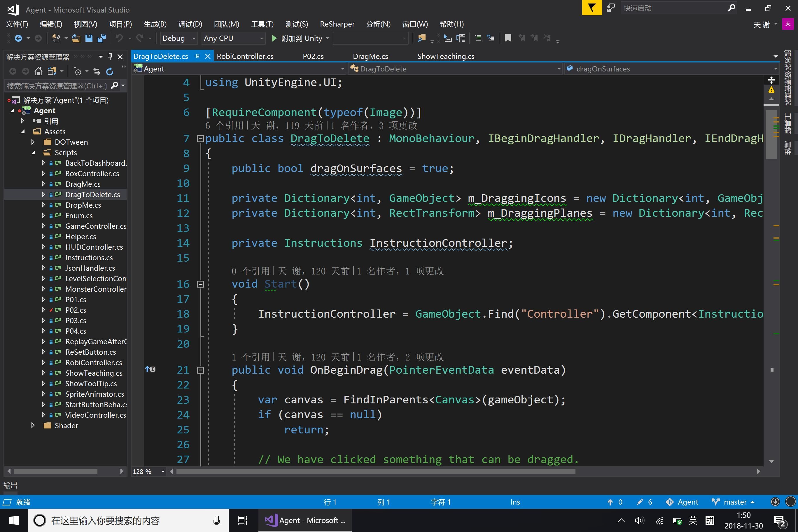The width and height of the screenshot is (798, 532).
Task: Toggle the Ins insert mode indicator
Action: pos(515,502)
